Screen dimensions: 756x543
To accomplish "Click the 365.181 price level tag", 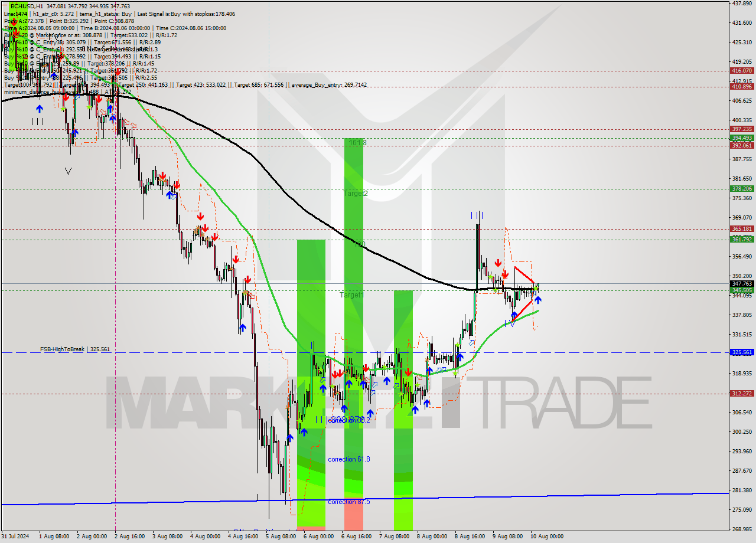I will coord(742,228).
